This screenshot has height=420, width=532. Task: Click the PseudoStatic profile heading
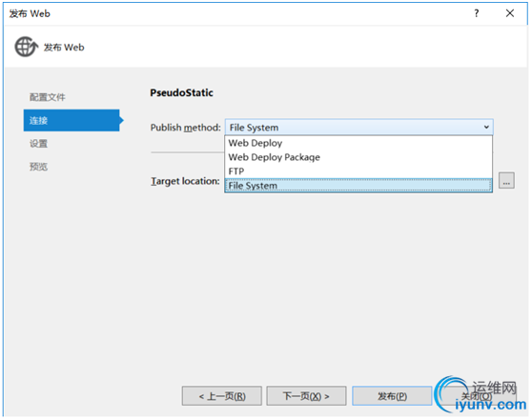coord(181,92)
